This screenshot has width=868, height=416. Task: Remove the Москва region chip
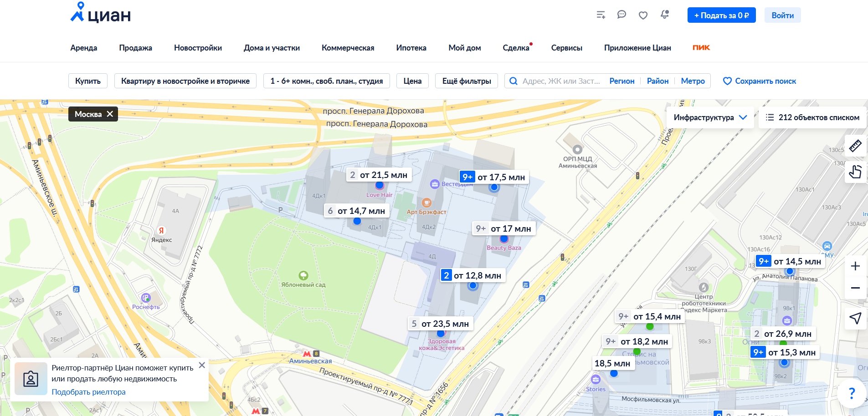110,114
